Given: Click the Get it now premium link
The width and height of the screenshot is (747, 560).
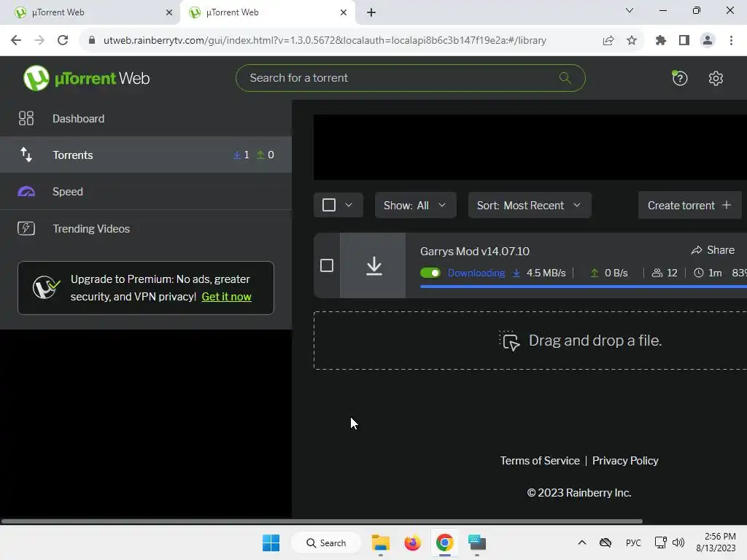Looking at the screenshot, I should pos(226,297).
